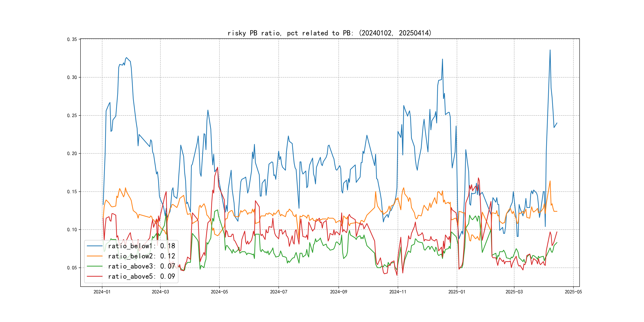The height and width of the screenshot is (322, 644).
Task: Select the 'ratio_below2: 0.12' legend label
Action: (142, 256)
